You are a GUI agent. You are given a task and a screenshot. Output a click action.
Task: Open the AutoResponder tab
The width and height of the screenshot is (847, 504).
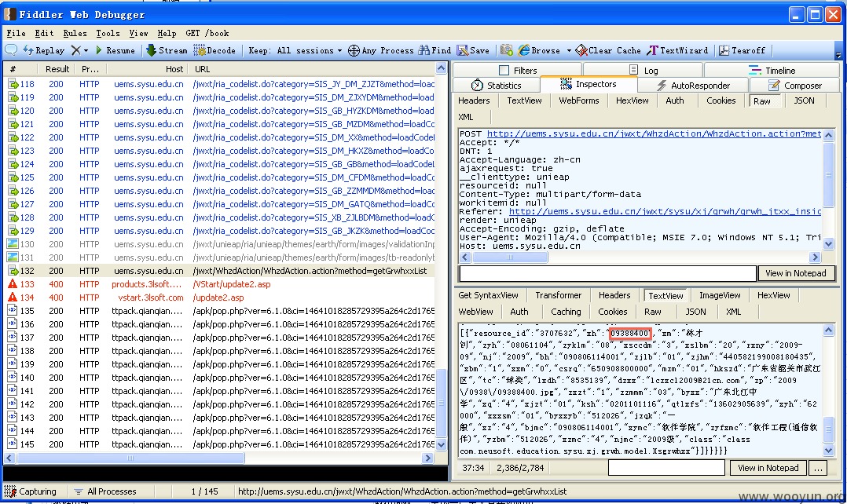(693, 86)
